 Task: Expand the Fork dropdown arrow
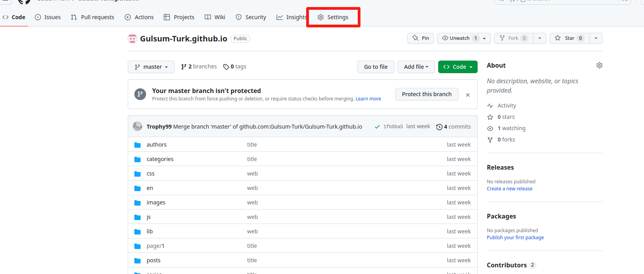click(540, 38)
